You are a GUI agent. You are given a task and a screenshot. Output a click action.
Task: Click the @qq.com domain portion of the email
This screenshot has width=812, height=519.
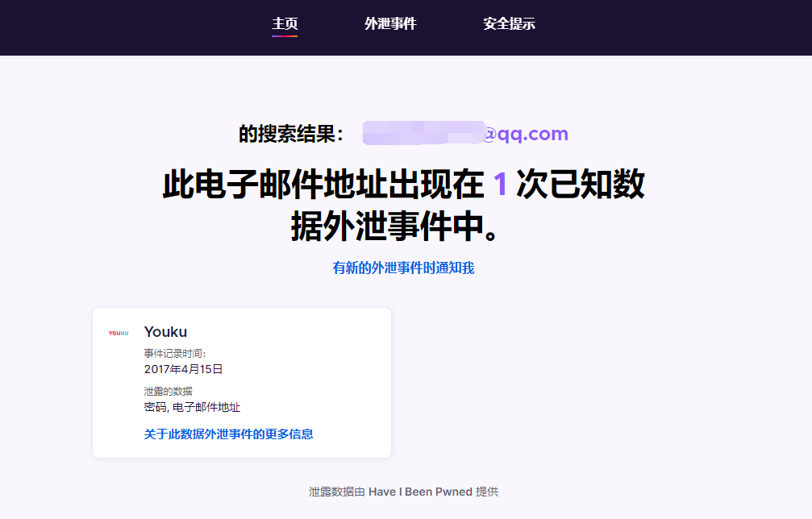click(529, 133)
